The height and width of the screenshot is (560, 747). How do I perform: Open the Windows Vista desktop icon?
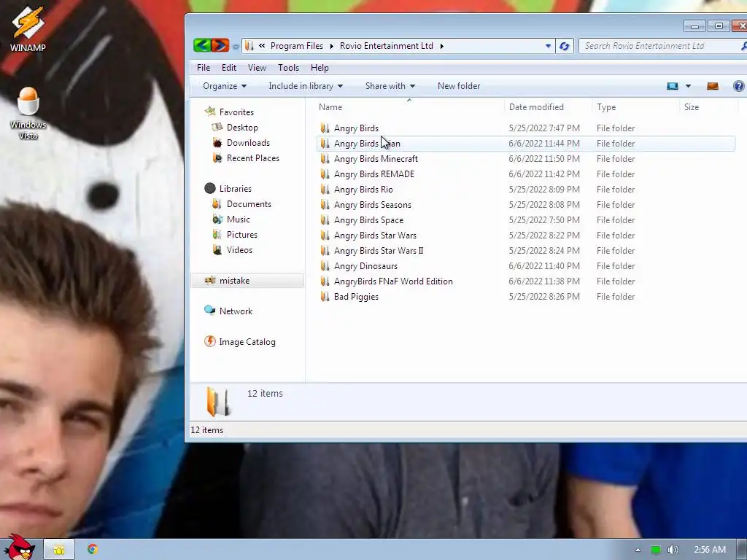click(x=28, y=113)
